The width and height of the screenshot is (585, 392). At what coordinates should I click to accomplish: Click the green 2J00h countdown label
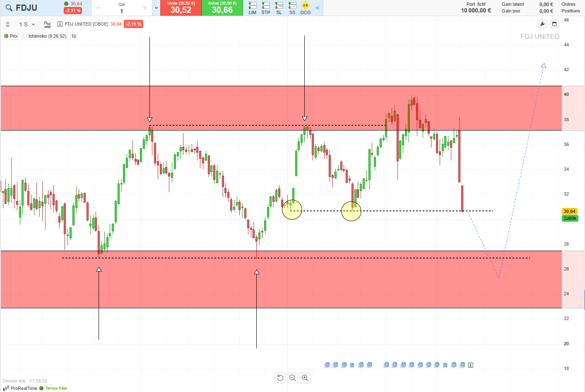click(x=570, y=218)
